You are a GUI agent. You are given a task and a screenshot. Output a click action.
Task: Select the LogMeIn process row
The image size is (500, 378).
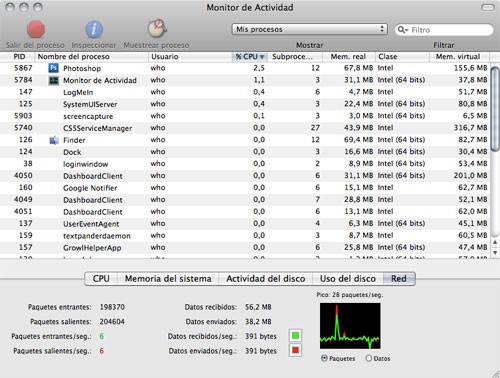point(245,92)
